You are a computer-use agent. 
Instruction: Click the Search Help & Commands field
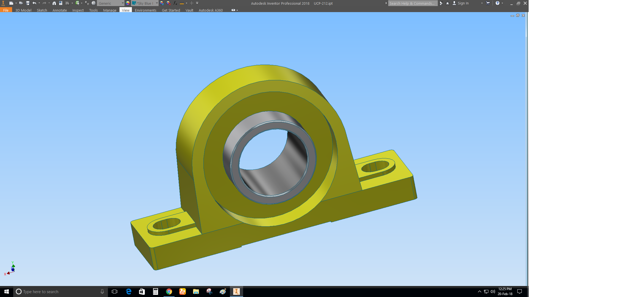click(x=412, y=3)
